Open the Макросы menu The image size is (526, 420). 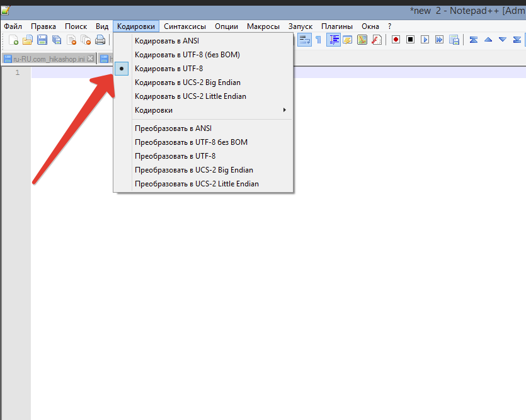point(263,26)
